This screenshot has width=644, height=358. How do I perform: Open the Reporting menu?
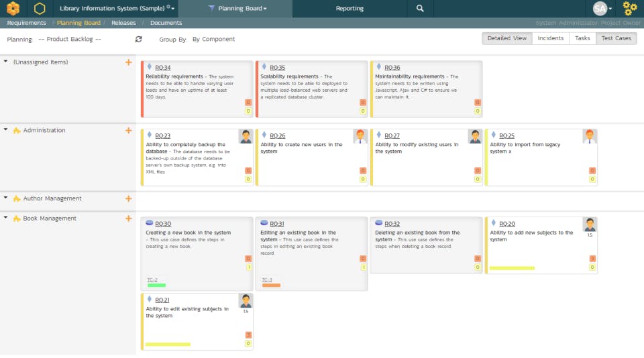pos(350,8)
